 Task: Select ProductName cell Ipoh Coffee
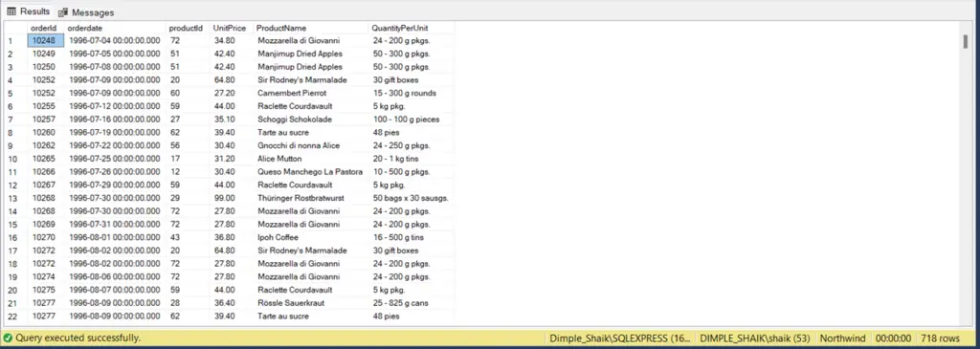[311, 237]
